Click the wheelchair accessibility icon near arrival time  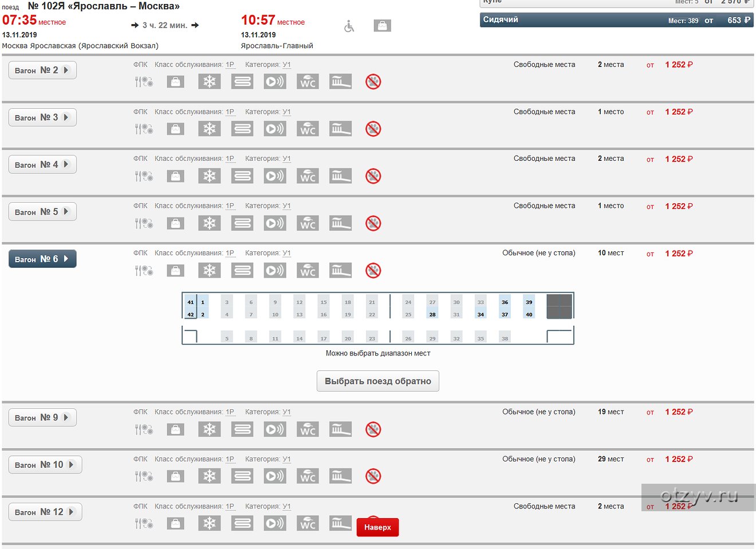349,26
